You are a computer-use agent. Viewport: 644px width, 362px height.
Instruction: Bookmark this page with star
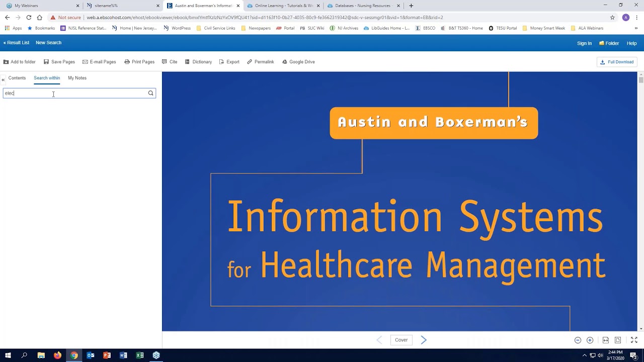click(x=612, y=17)
